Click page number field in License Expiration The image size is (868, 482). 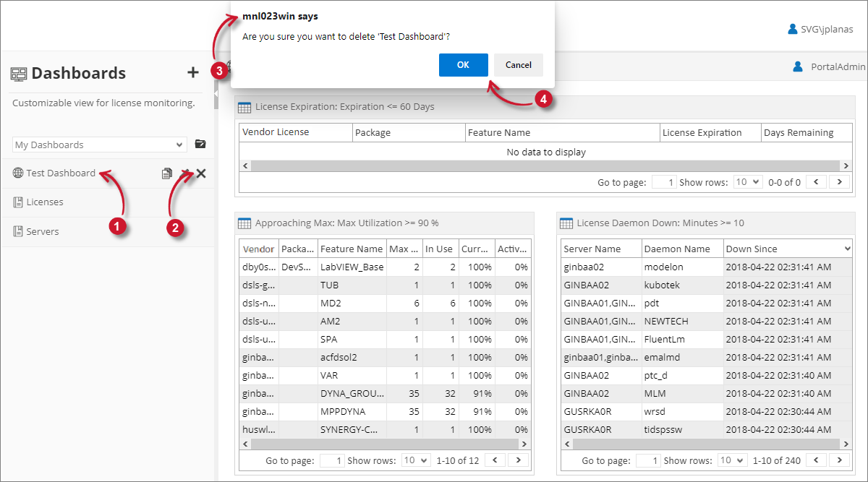(663, 182)
